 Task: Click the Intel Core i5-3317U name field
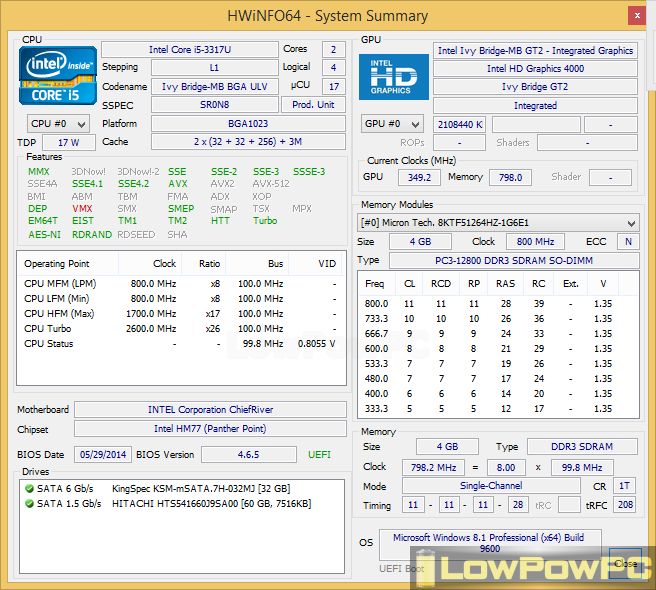190,49
